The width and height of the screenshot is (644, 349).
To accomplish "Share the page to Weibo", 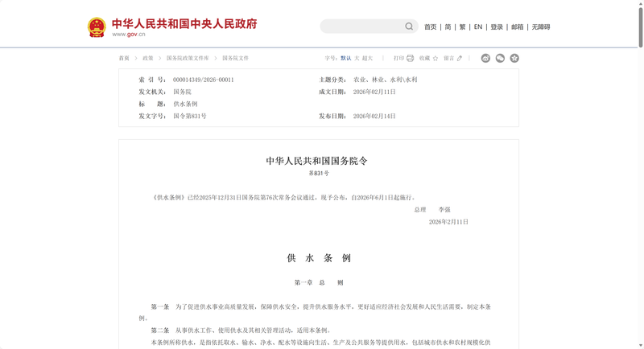I will [485, 58].
